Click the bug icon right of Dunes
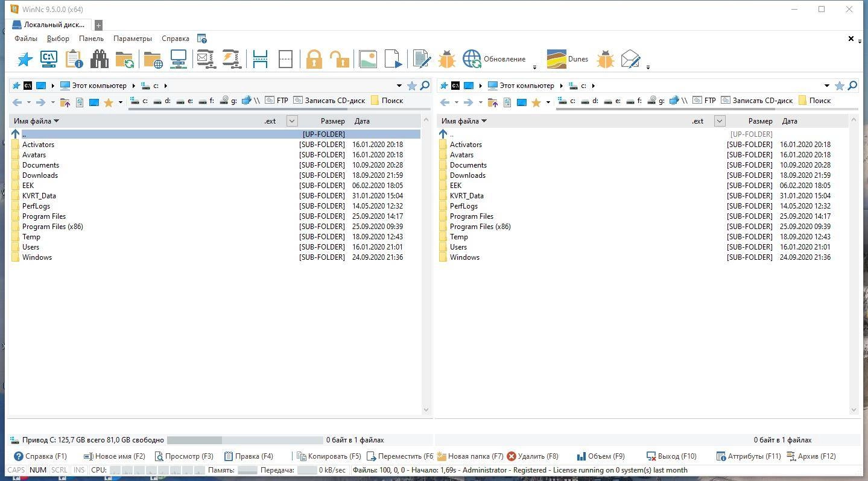This screenshot has height=481, width=868. 605,59
